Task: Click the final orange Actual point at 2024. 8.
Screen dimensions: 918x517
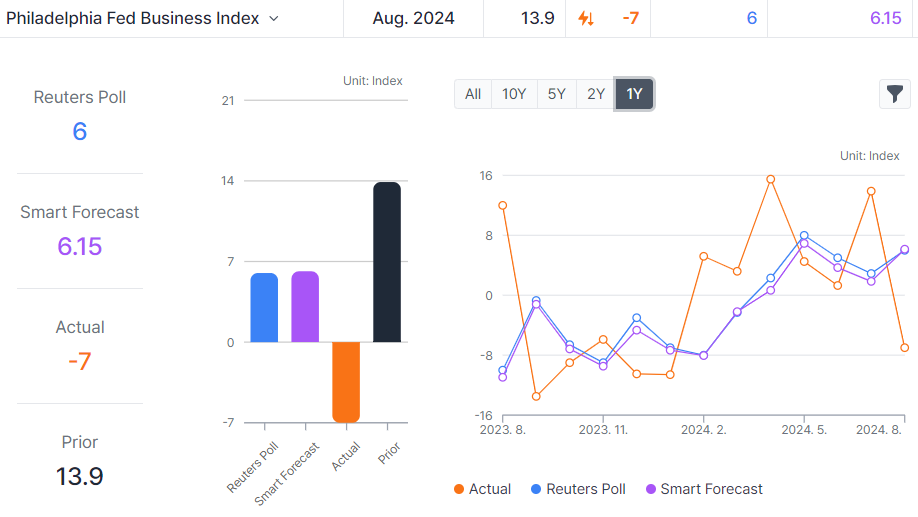Action: pos(904,348)
